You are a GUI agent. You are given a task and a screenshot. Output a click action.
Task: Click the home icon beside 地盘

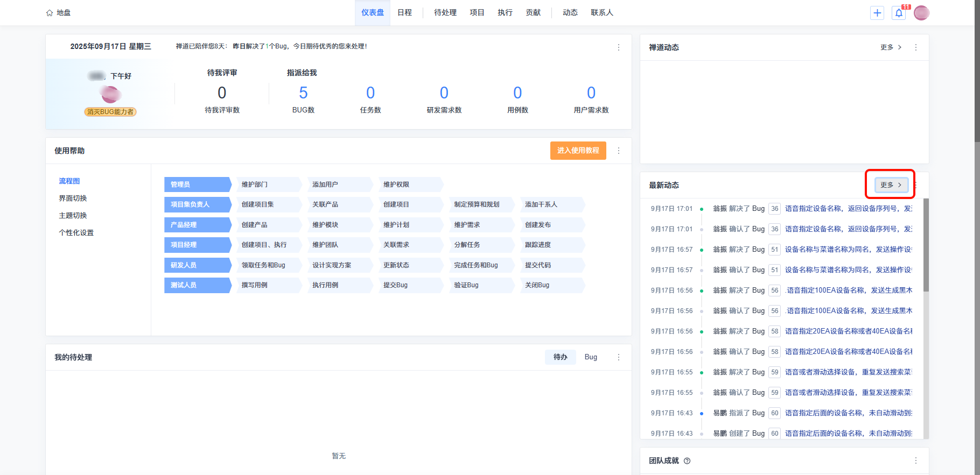(x=50, y=13)
